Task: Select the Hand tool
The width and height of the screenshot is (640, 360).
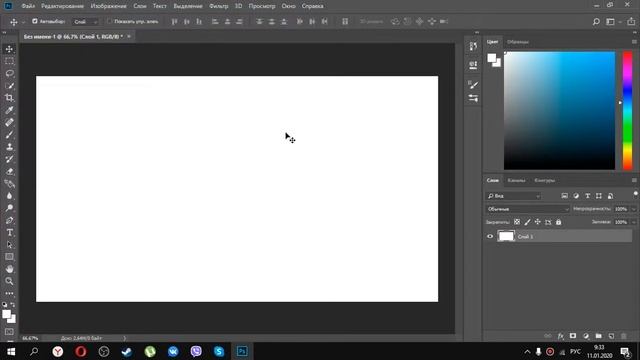Action: tap(9, 269)
